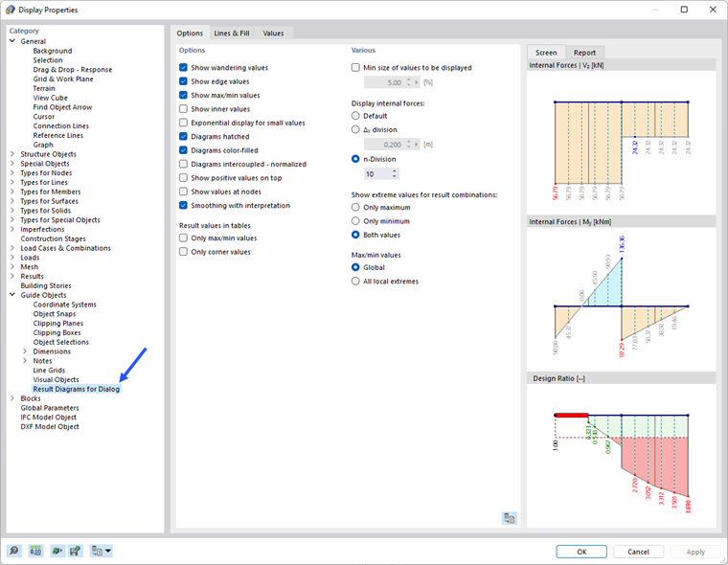Select Result Diagrams for Dialog item
Screen dimensions: 728x565
[76, 389]
